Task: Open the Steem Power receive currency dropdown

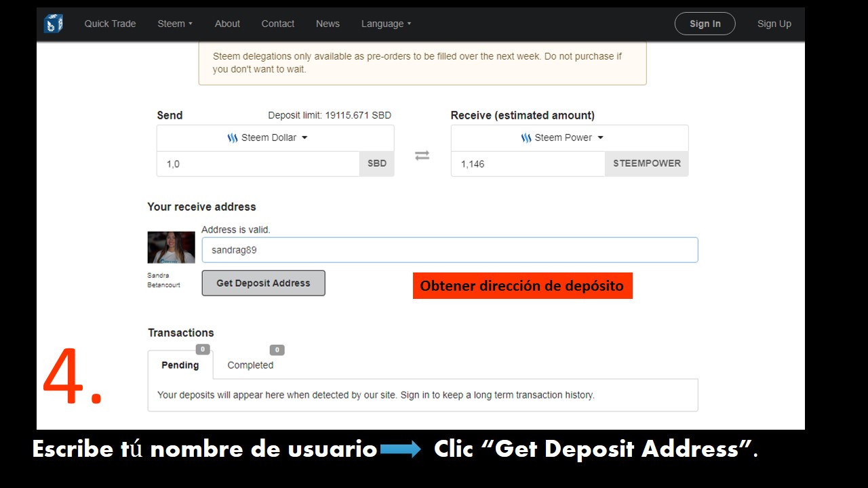Action: pos(570,138)
